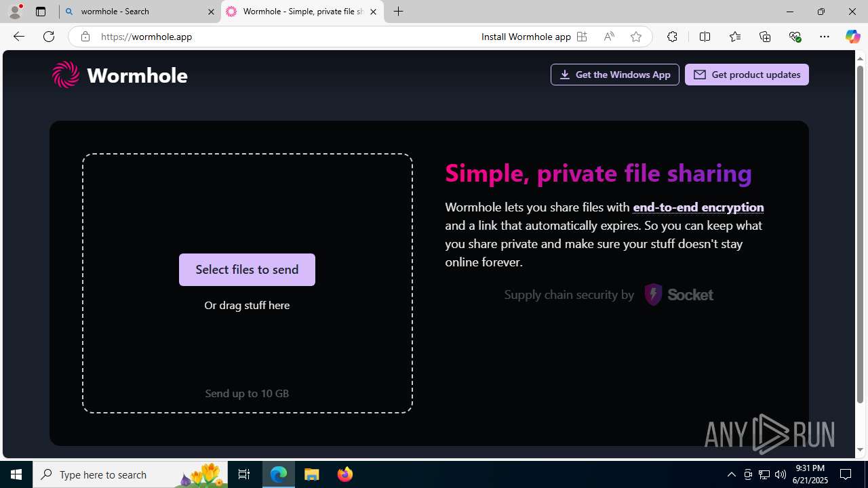Open the taskbar clock and date

pos(811,474)
